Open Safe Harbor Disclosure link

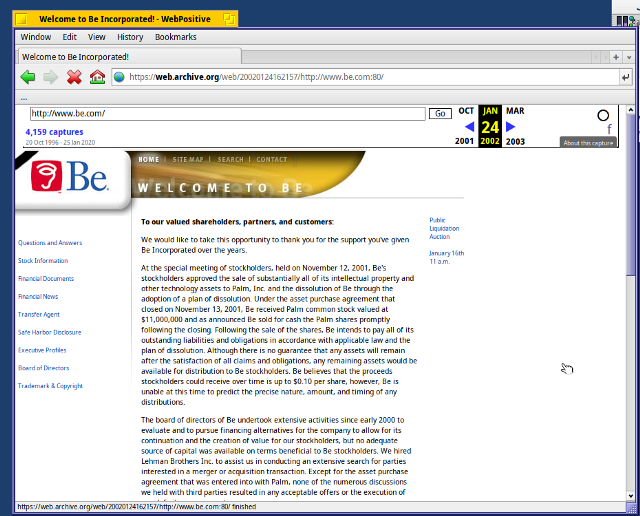(49, 332)
